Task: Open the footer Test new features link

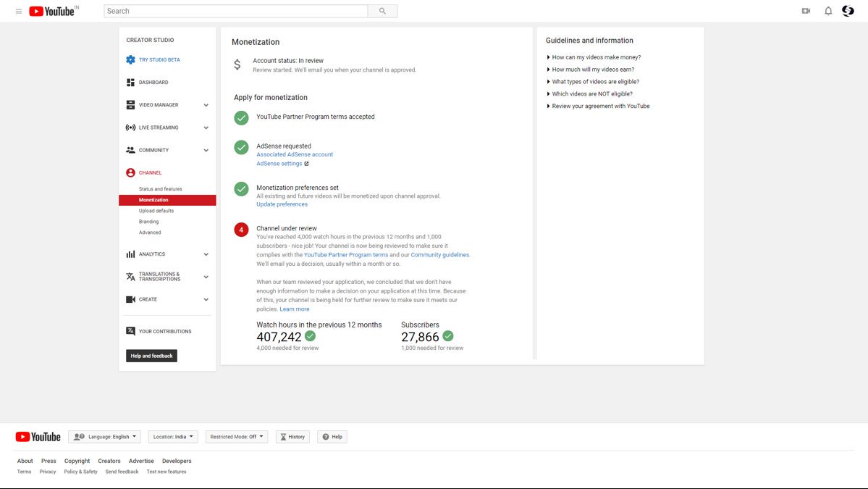Action: (166, 472)
